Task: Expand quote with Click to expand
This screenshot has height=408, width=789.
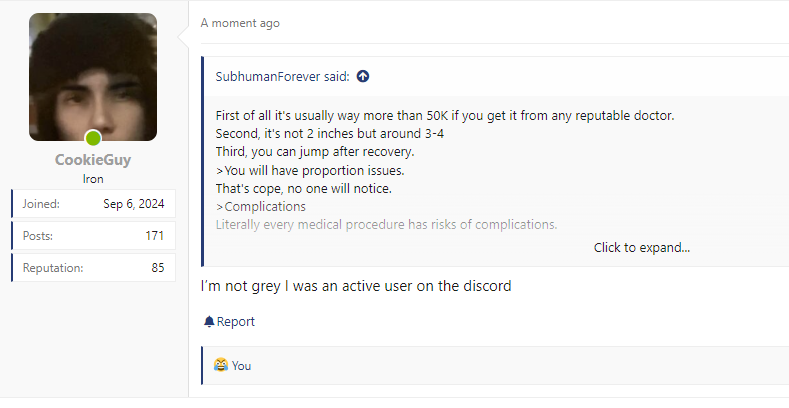Action: (x=641, y=247)
